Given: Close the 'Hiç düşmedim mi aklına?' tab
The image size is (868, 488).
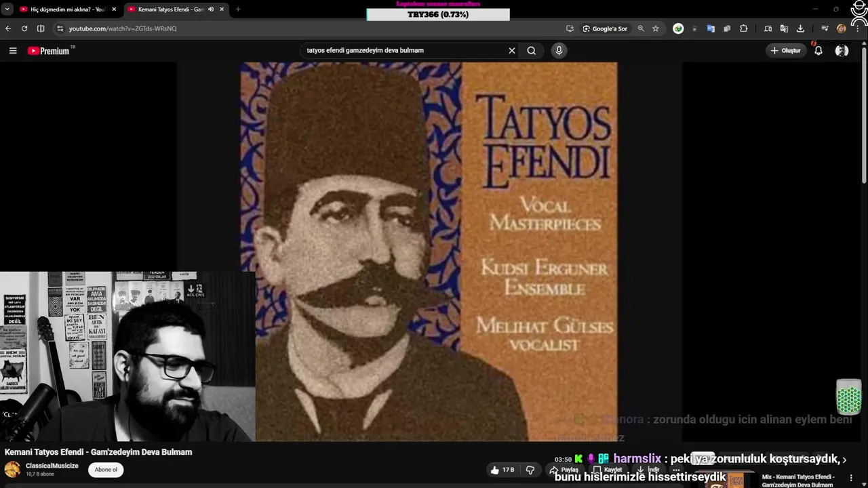Looking at the screenshot, I should coord(114,9).
